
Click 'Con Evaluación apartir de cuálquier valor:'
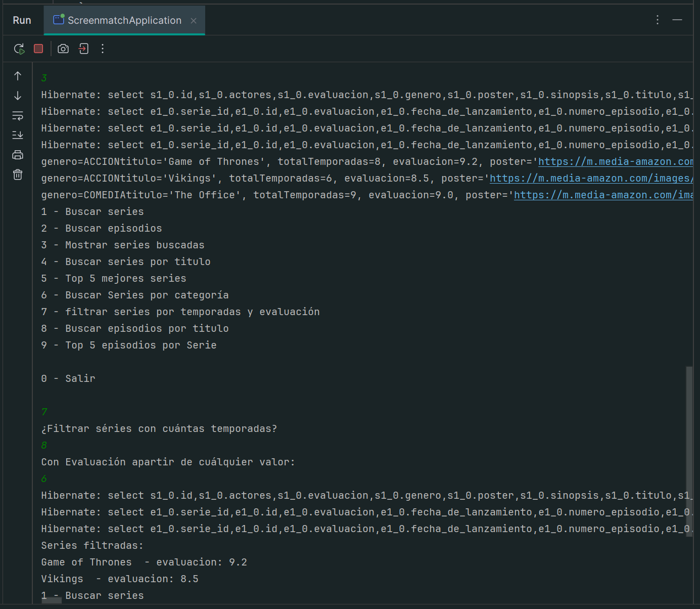[168, 462]
